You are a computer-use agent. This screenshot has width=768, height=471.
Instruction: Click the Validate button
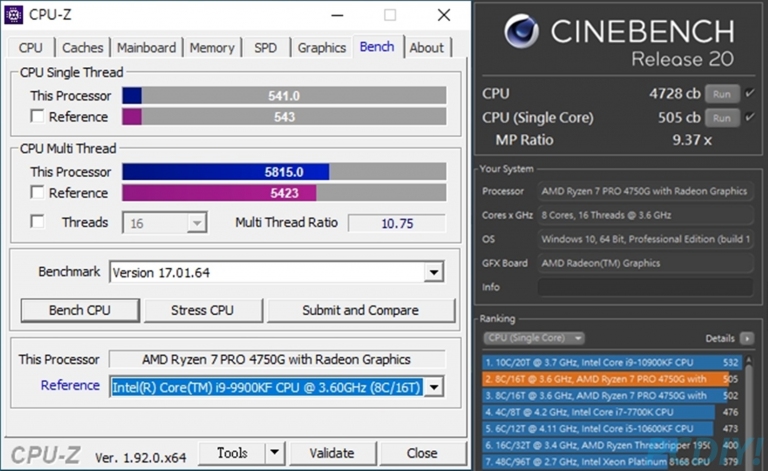click(332, 453)
